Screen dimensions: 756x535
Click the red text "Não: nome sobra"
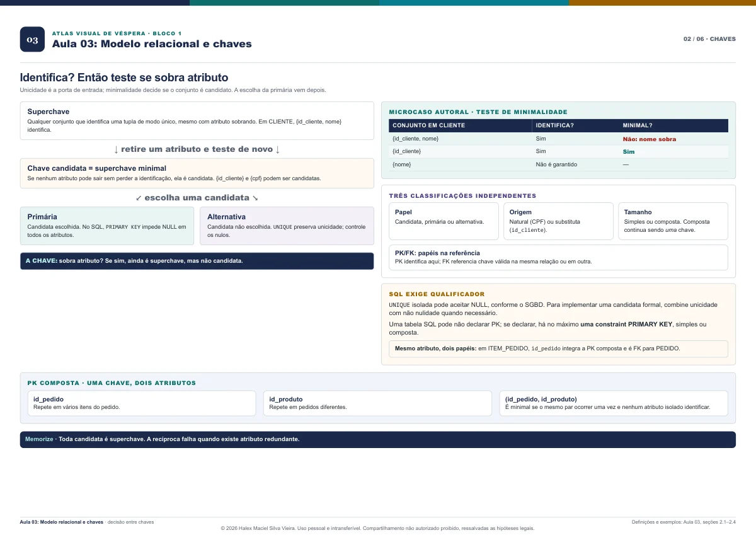point(650,139)
